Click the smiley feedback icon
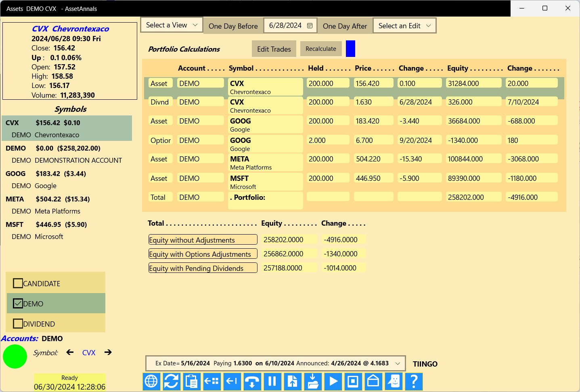The image size is (580, 392). [x=394, y=381]
